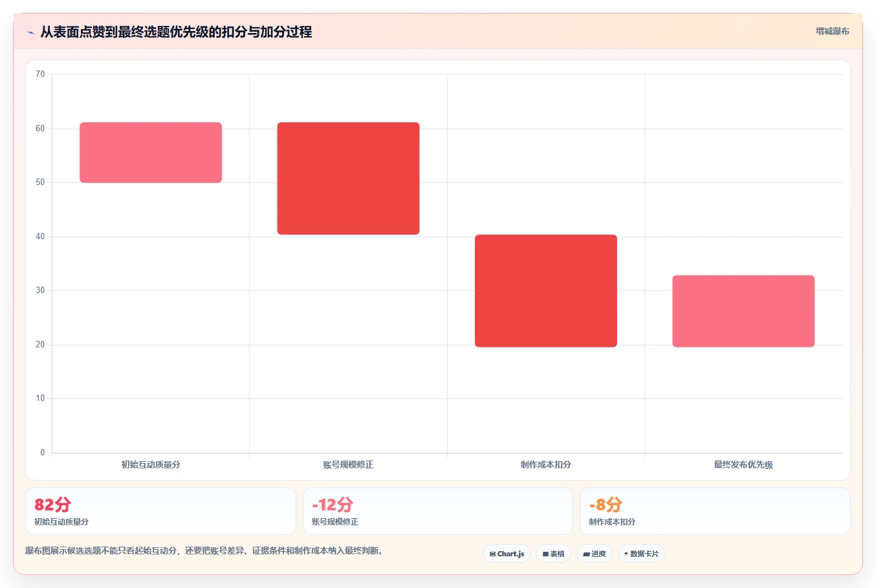
Task: Click the y-axis value 10
Action: (x=40, y=398)
